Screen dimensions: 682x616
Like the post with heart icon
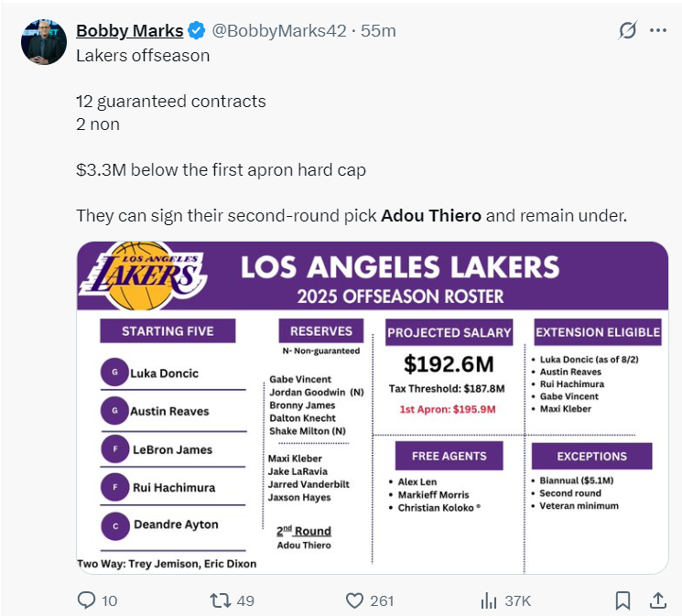[x=355, y=600]
